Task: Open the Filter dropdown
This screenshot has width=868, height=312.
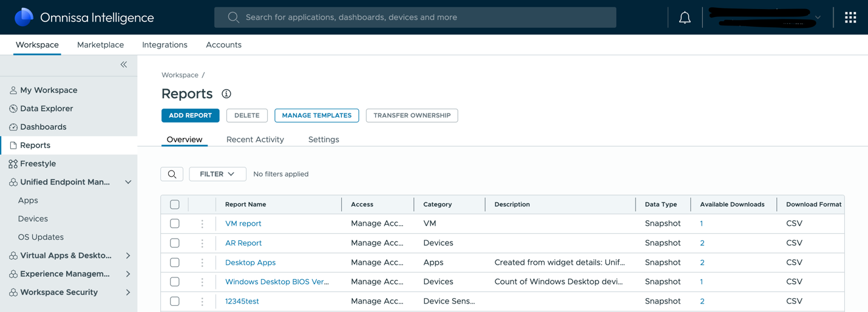Action: (x=217, y=174)
